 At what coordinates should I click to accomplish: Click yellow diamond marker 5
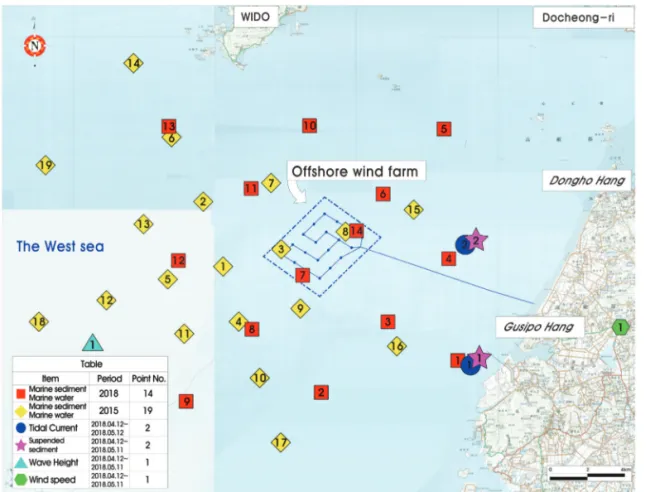point(168,279)
